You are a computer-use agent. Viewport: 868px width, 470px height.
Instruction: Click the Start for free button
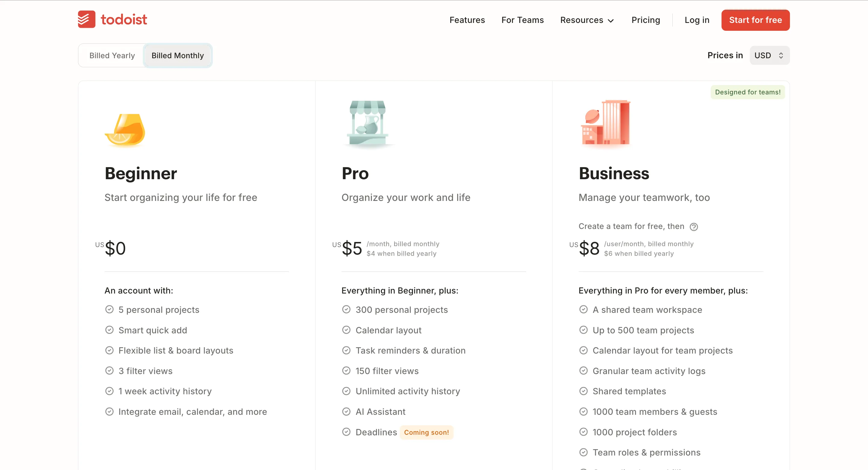tap(756, 20)
